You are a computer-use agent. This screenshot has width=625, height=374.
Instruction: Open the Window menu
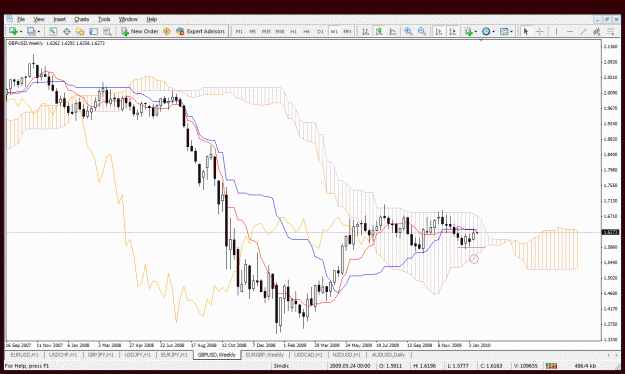(128, 19)
